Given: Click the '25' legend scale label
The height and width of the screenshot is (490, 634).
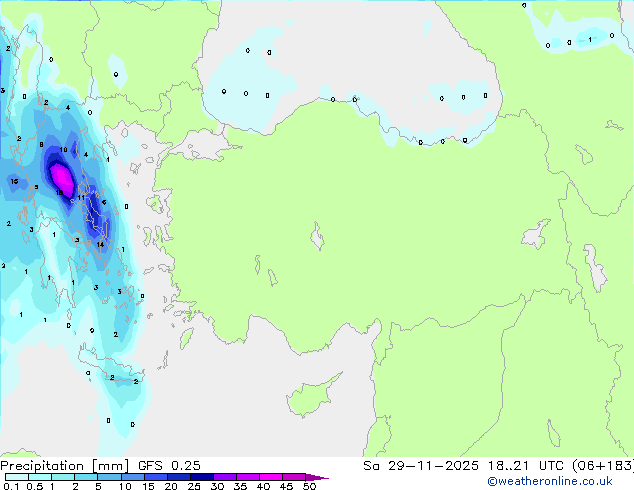Looking at the screenshot, I should point(194,486).
